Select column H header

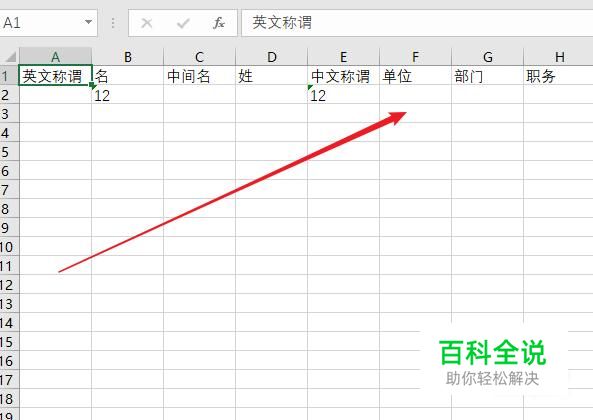[x=558, y=57]
